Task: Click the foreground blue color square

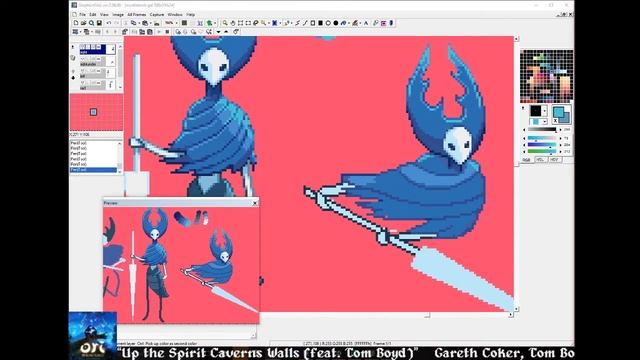Action: (558, 111)
